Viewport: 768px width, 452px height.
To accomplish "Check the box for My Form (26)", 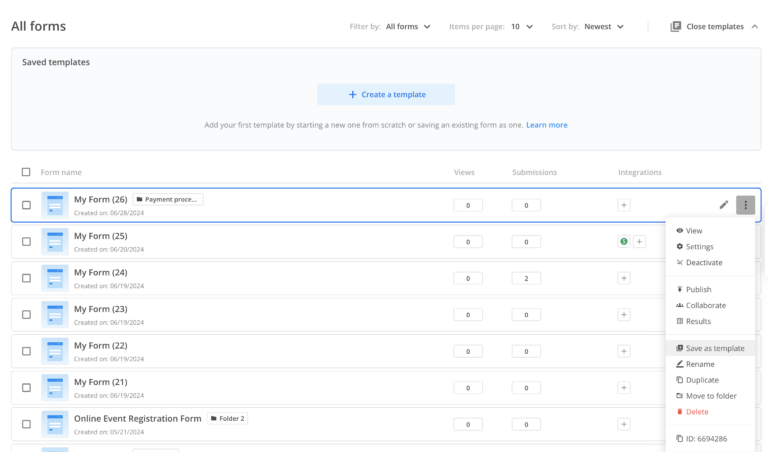I will (x=26, y=205).
